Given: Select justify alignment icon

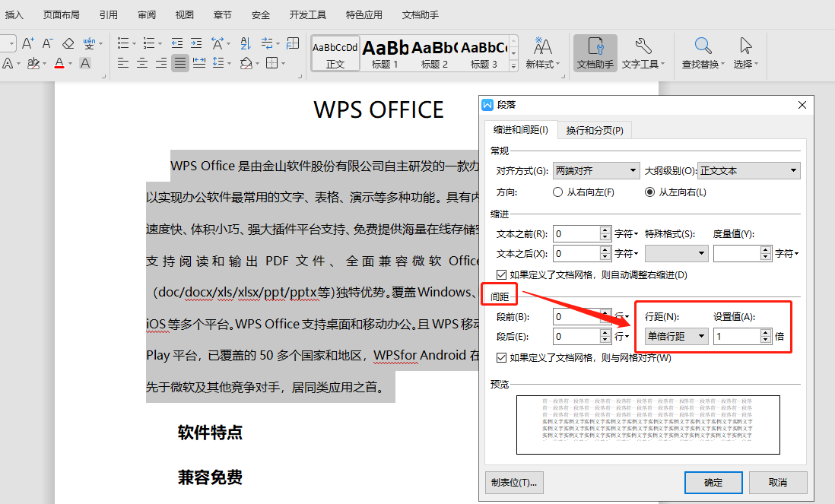Looking at the screenshot, I should coord(180,63).
